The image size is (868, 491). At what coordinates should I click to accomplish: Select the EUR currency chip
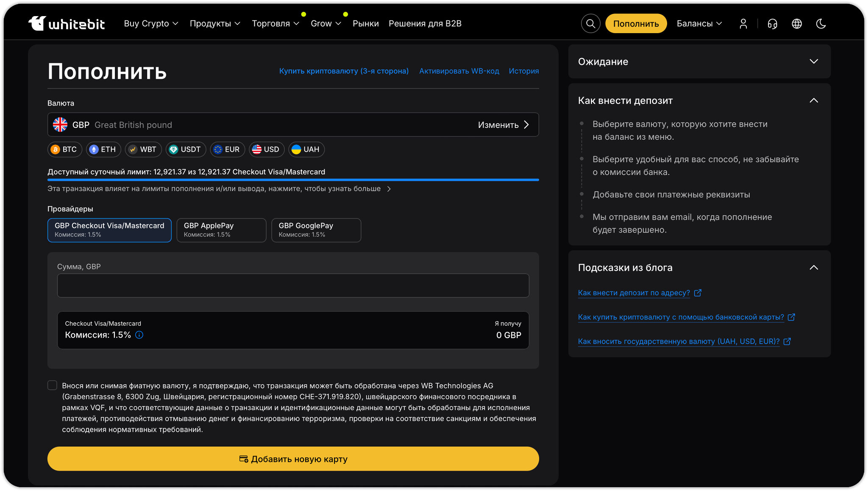(x=227, y=149)
